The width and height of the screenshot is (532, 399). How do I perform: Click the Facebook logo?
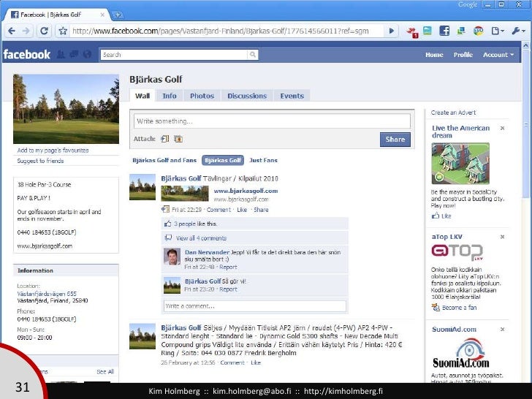coord(27,55)
